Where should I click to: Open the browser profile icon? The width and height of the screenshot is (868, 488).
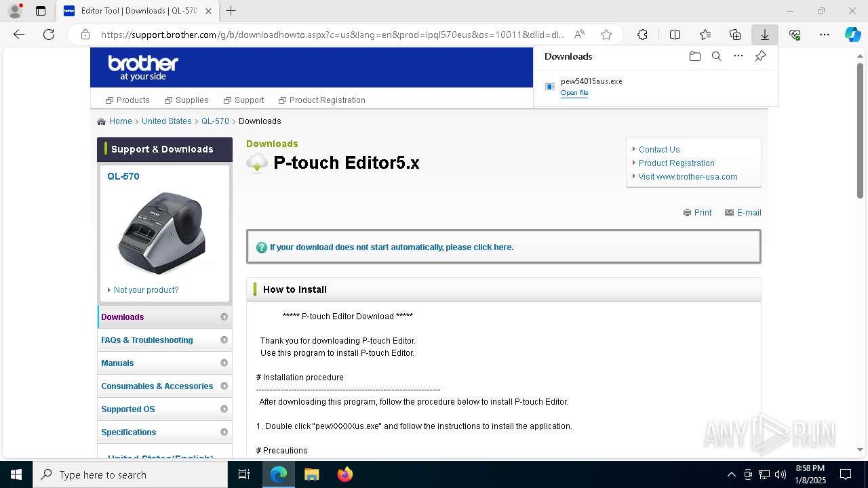pos(15,11)
